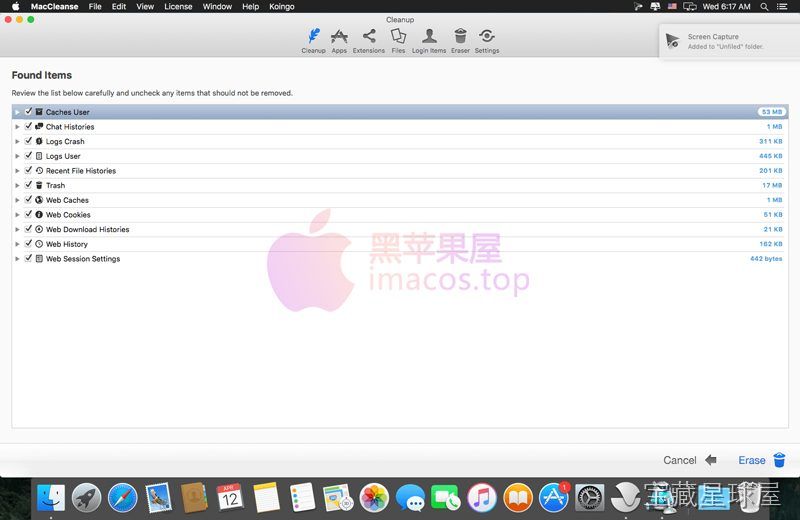Open the Extensions toolbar section
The image size is (800, 520).
click(x=369, y=41)
